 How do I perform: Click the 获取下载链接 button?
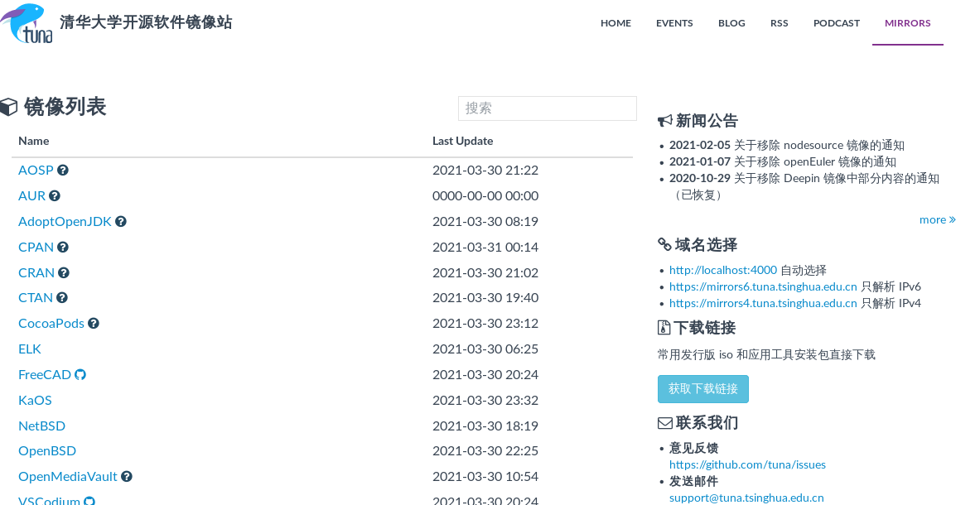click(x=702, y=389)
